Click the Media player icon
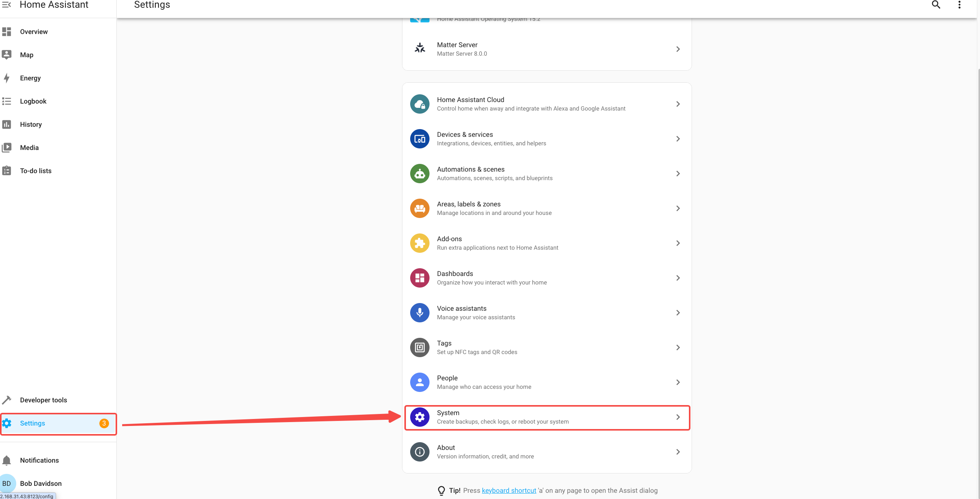Screen dimensions: 980x499 coord(7,148)
